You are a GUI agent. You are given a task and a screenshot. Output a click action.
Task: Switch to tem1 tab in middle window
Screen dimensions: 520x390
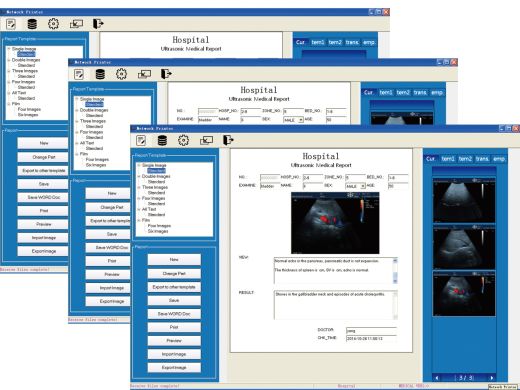click(386, 92)
